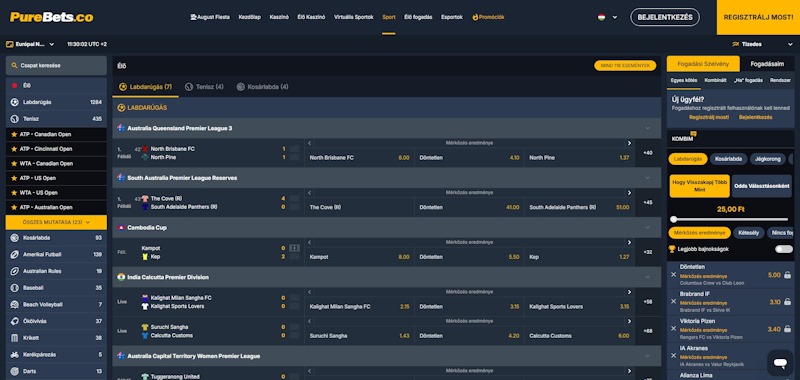Image resolution: width=800 pixels, height=380 pixels.
Task: Open the Virtuális Sportok menu item
Action: click(x=354, y=17)
